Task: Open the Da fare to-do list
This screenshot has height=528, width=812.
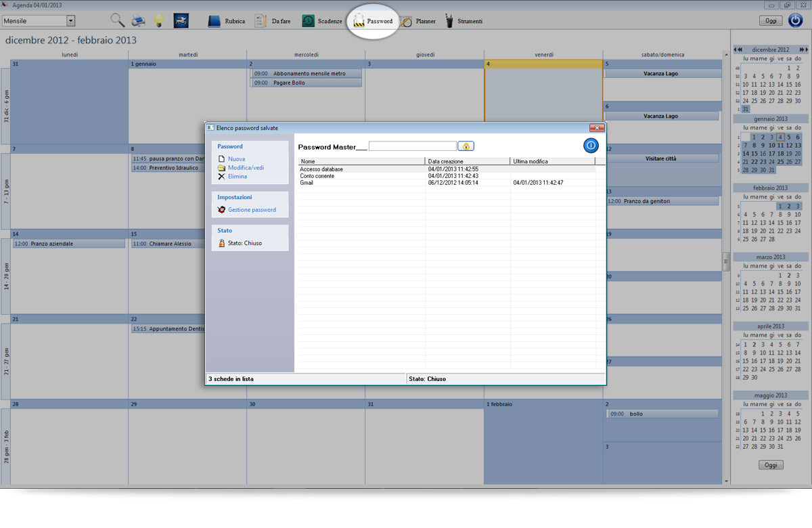Action: [x=273, y=21]
